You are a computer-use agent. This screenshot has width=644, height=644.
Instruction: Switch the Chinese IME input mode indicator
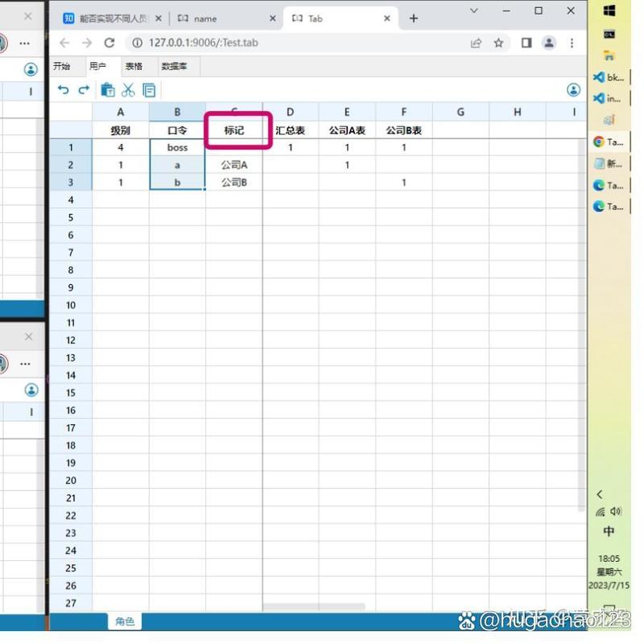pos(608,531)
